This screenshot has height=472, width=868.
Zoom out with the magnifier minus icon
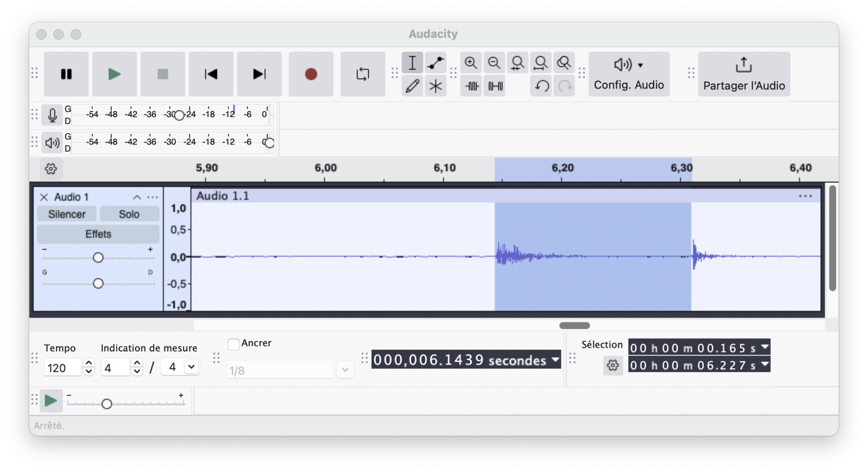pos(494,63)
